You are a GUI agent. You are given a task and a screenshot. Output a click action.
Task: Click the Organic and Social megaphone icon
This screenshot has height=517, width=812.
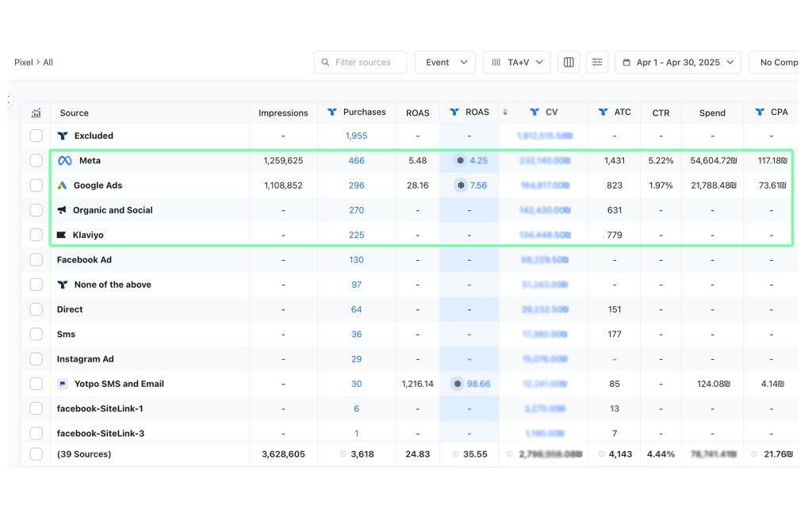click(x=62, y=210)
